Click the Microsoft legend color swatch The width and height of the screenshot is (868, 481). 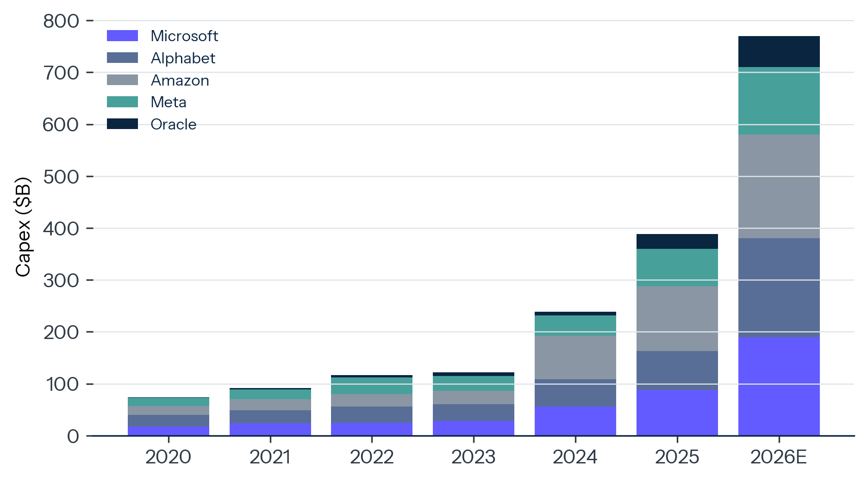pos(122,36)
